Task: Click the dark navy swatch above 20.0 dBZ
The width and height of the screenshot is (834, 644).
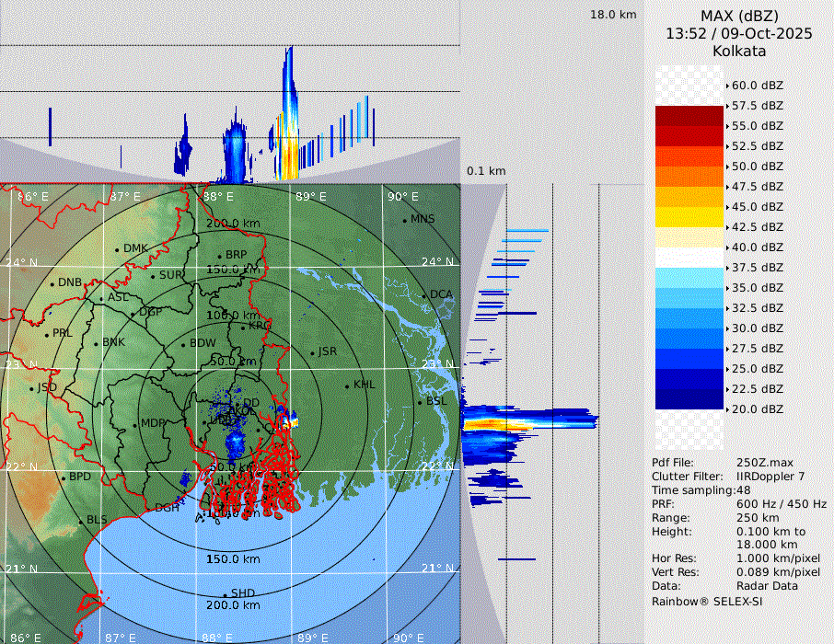Action: (x=689, y=398)
